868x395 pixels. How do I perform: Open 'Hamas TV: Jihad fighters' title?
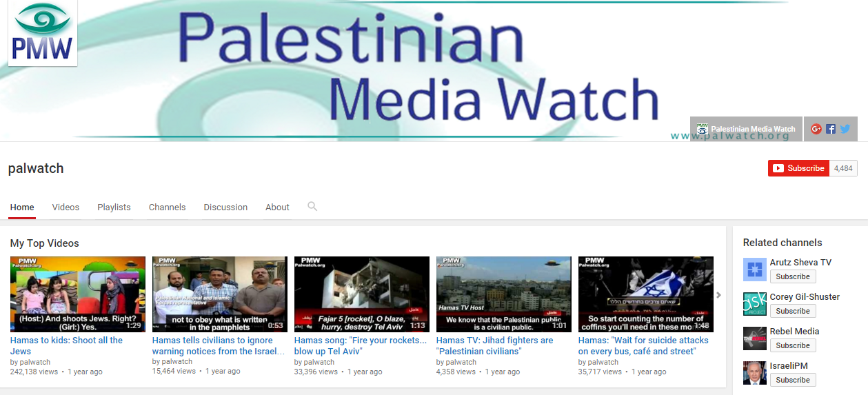[495, 345]
